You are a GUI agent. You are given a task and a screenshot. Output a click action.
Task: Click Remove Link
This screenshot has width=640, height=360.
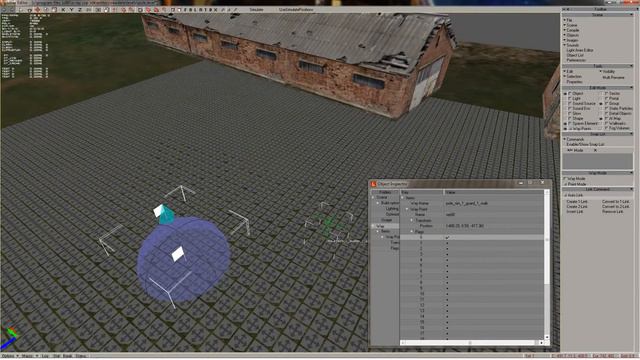tap(612, 211)
